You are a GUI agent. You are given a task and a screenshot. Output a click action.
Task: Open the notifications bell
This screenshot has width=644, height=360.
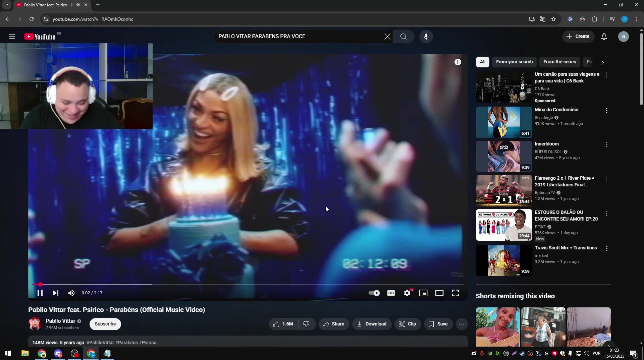pos(604,37)
